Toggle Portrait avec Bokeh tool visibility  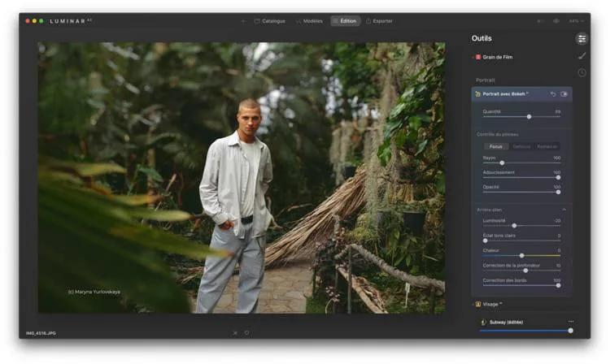click(564, 94)
